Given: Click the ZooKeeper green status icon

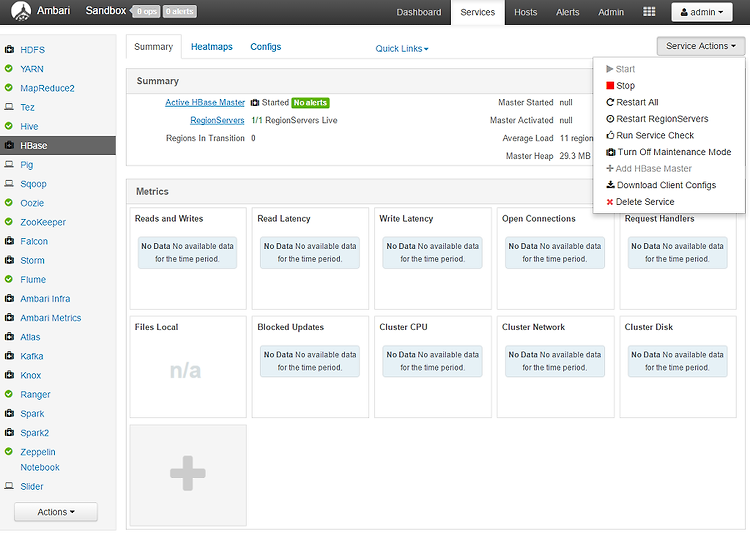Looking at the screenshot, I should (9, 222).
